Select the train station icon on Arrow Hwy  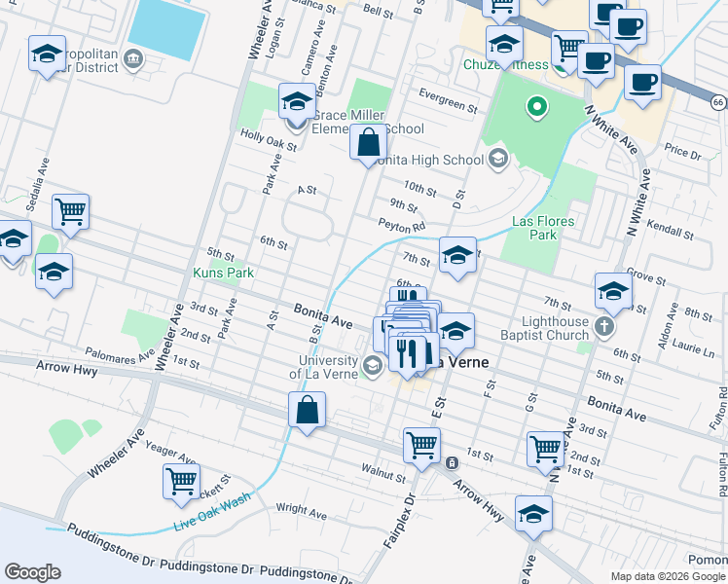coord(452,462)
